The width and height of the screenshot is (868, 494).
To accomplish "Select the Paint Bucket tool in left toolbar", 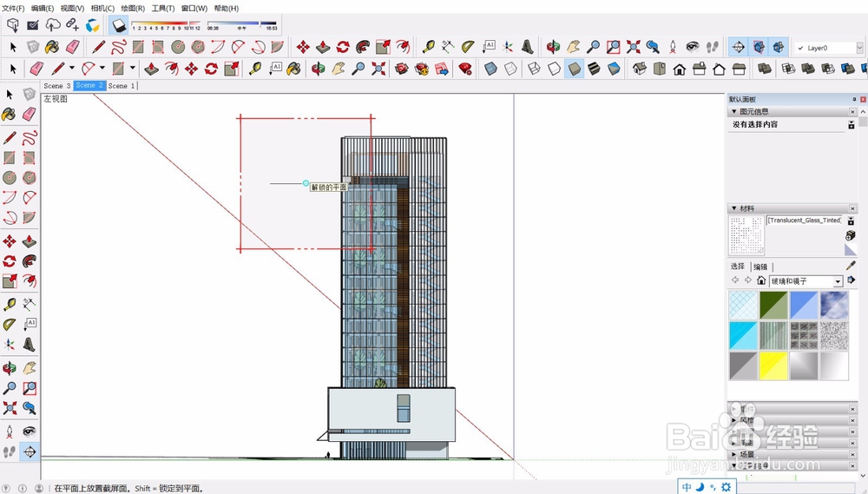I will (10, 115).
